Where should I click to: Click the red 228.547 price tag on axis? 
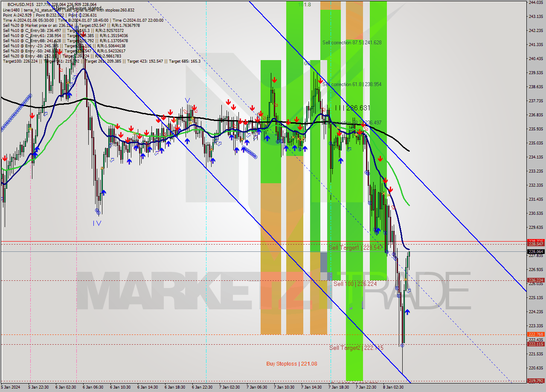(x=536, y=244)
